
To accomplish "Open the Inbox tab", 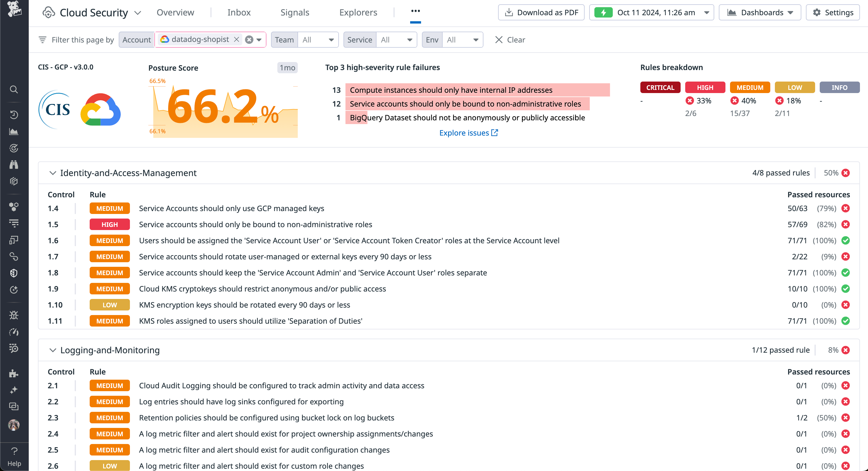I will [239, 12].
